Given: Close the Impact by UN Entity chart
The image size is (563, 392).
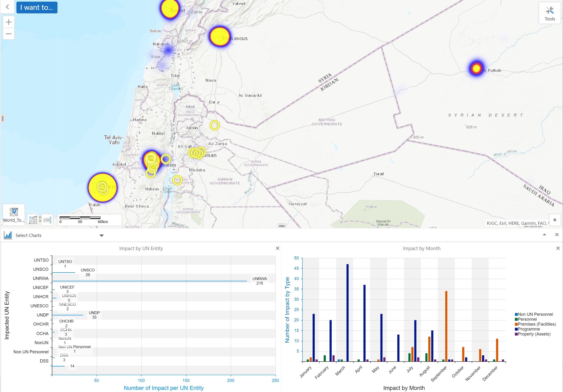Looking at the screenshot, I should tap(277, 248).
